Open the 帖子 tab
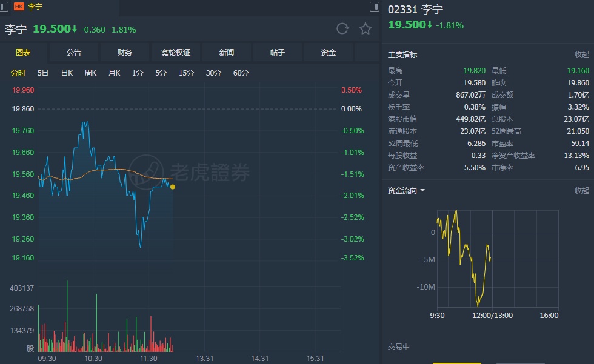The image size is (594, 364). [x=278, y=53]
